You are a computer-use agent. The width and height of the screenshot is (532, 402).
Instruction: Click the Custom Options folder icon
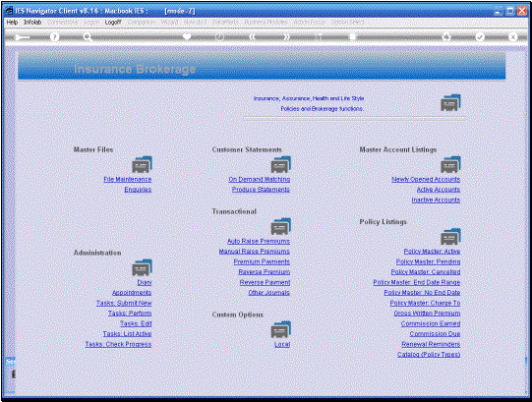coord(280,329)
